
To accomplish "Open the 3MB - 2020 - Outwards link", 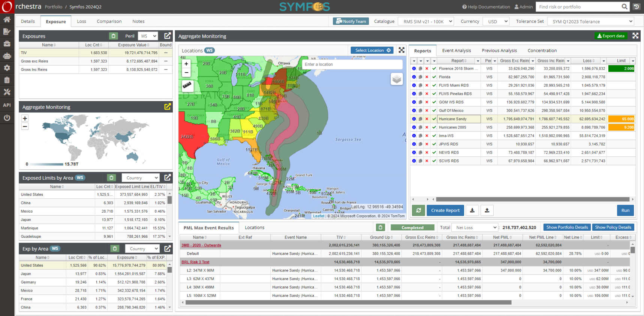I will [x=201, y=245].
